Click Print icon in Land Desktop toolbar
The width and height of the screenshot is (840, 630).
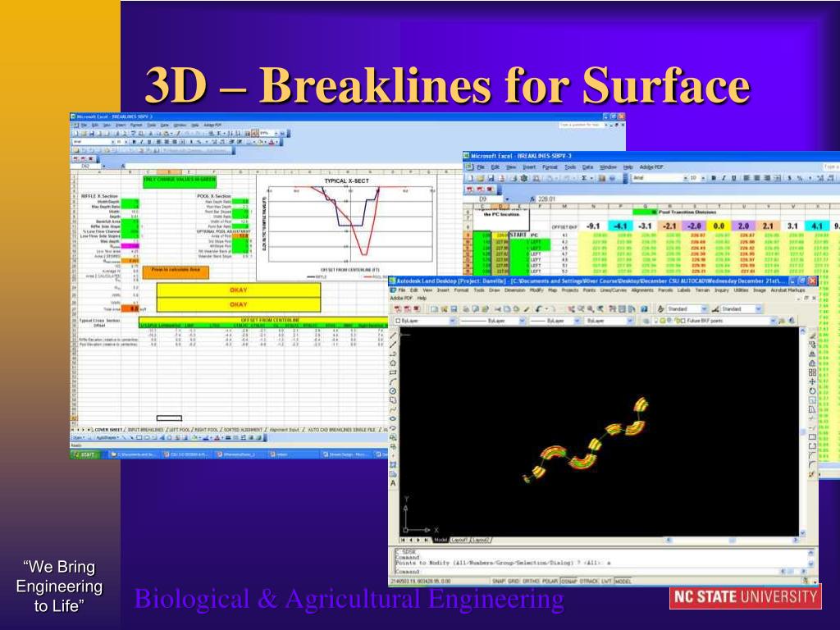(466, 308)
